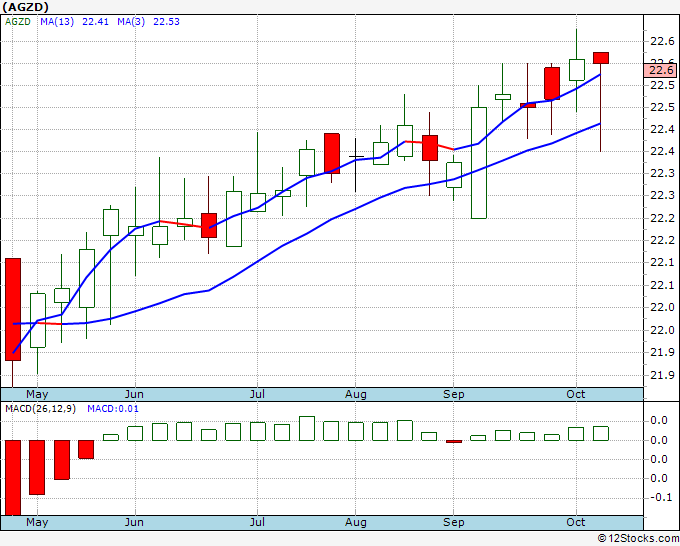
Task: Click the tallest green MACD histogram bar
Action: (307, 428)
